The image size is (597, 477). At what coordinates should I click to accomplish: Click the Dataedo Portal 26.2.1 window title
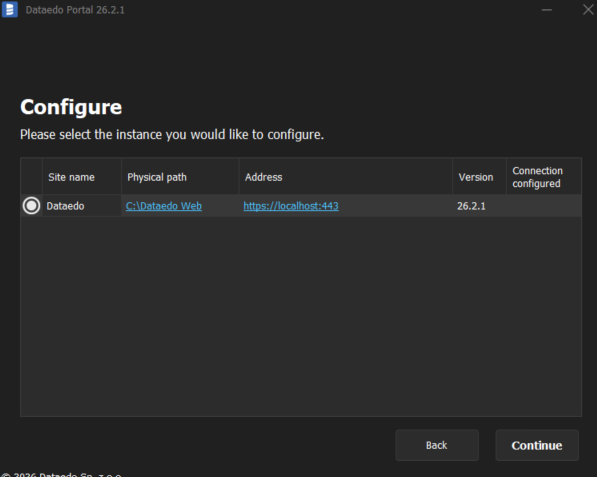click(75, 10)
